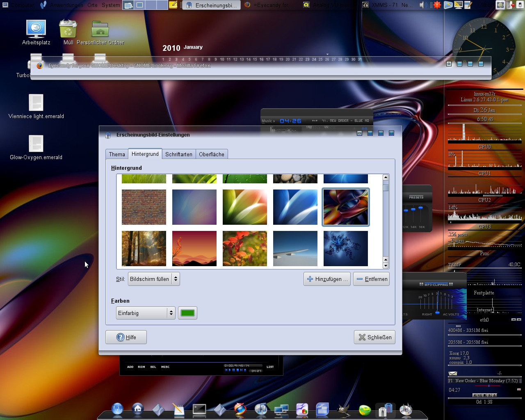Launch the OpenOffice Writer document dock icon
The width and height of the screenshot is (525, 420).
click(322, 409)
